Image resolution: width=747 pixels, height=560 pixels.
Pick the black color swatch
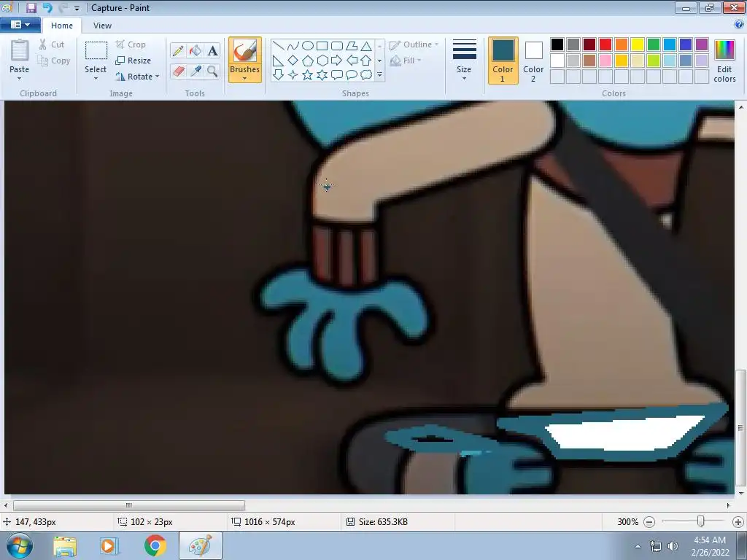coord(557,44)
